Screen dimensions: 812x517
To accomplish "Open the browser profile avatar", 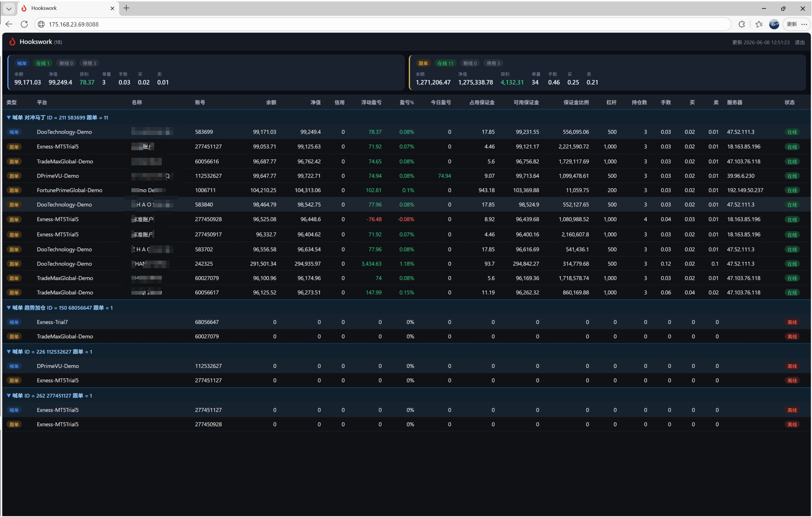I will (774, 24).
